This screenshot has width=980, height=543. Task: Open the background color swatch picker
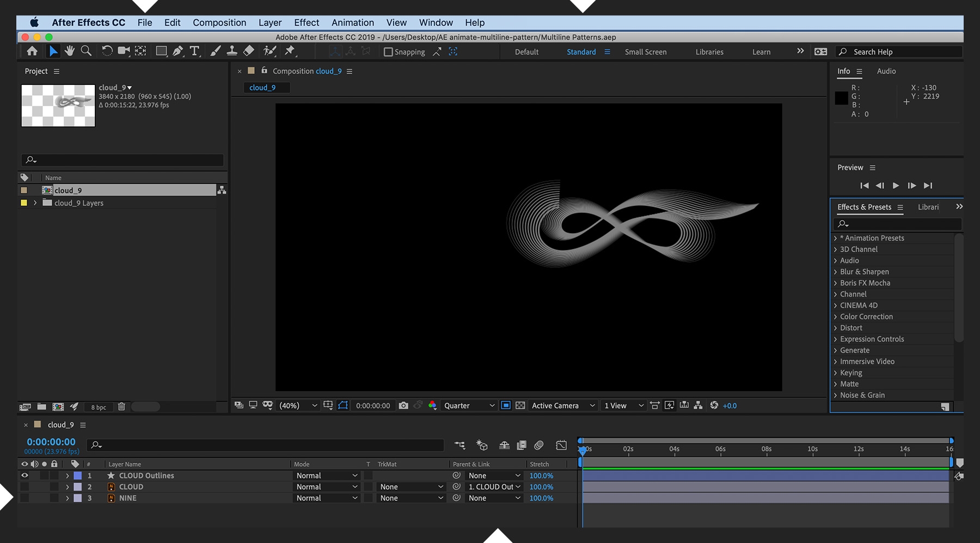tap(432, 405)
